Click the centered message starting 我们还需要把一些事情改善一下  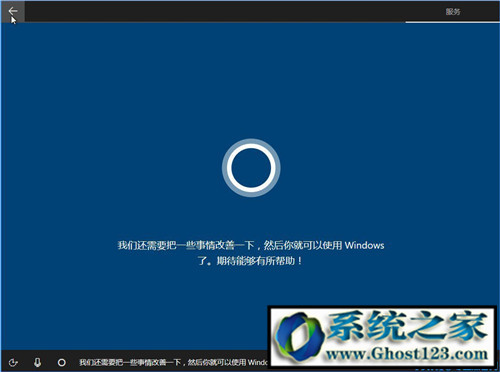coord(251,253)
